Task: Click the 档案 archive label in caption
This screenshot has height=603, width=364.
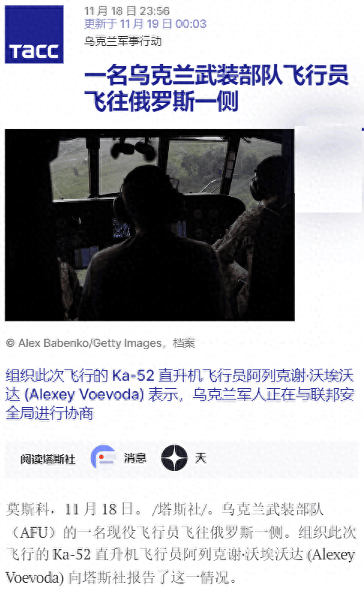Action: [x=184, y=342]
